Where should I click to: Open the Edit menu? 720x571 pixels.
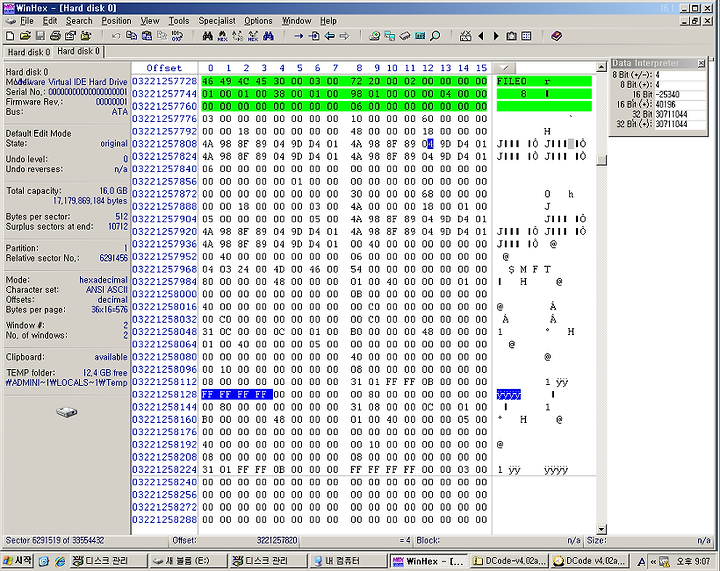[x=50, y=21]
